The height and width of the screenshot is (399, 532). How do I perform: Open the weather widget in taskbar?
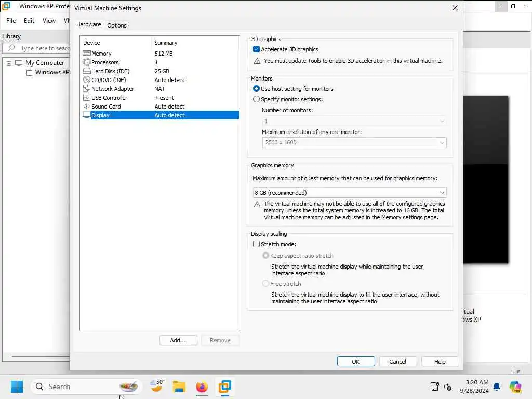tap(157, 386)
